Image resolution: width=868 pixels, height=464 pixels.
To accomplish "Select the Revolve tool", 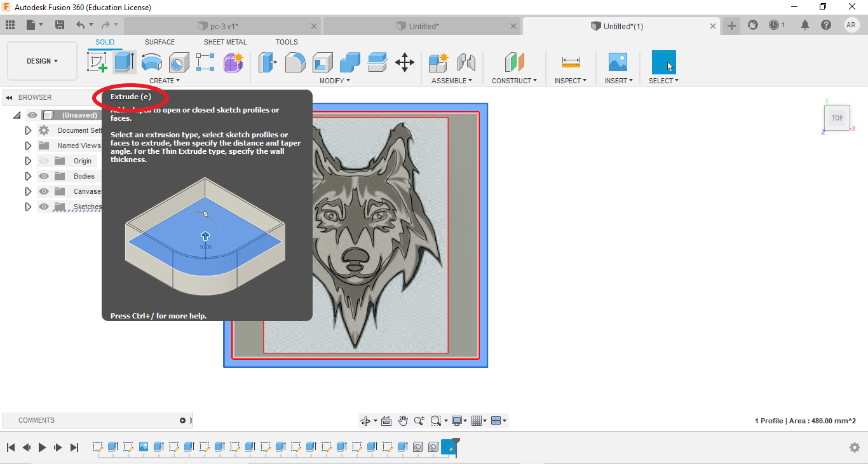I will 151,62.
